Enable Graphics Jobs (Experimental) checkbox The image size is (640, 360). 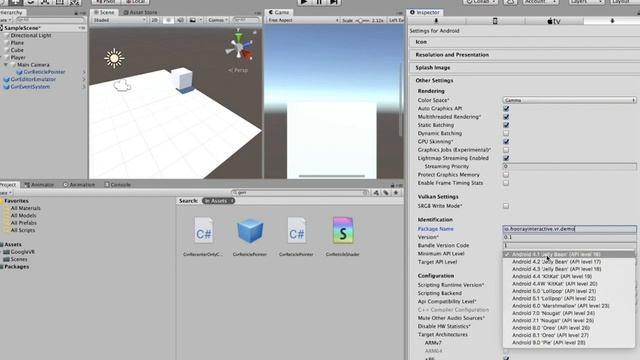pos(506,150)
